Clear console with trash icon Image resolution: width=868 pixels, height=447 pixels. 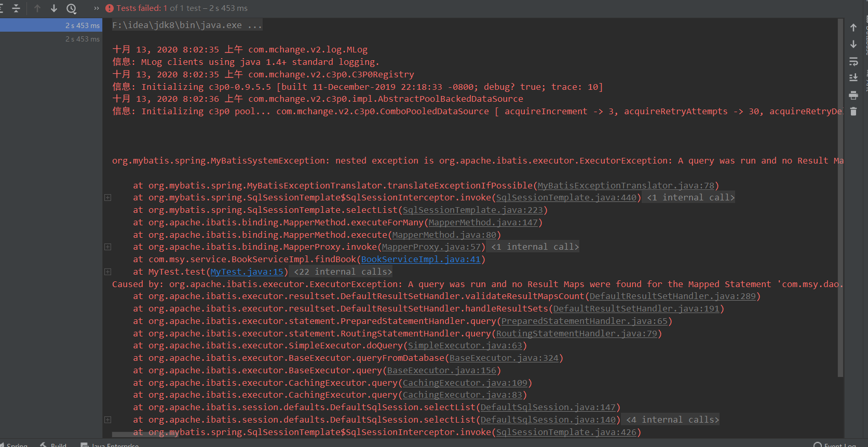(x=853, y=111)
